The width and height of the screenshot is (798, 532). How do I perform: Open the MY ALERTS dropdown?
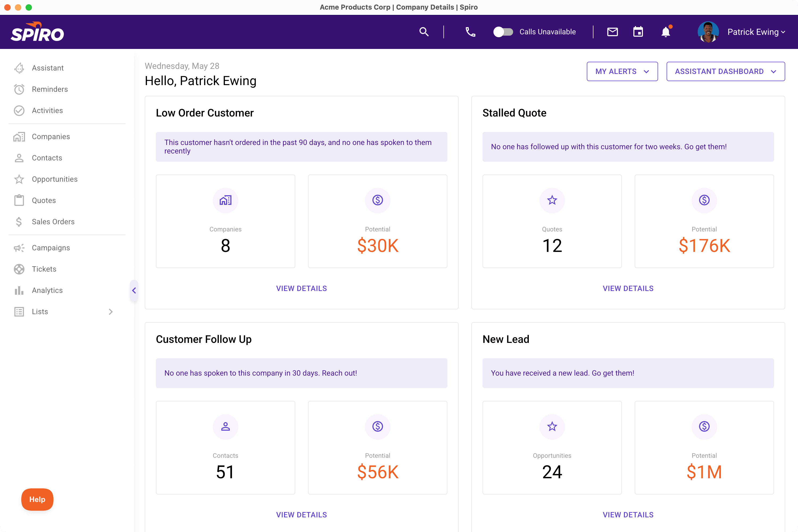click(x=622, y=71)
